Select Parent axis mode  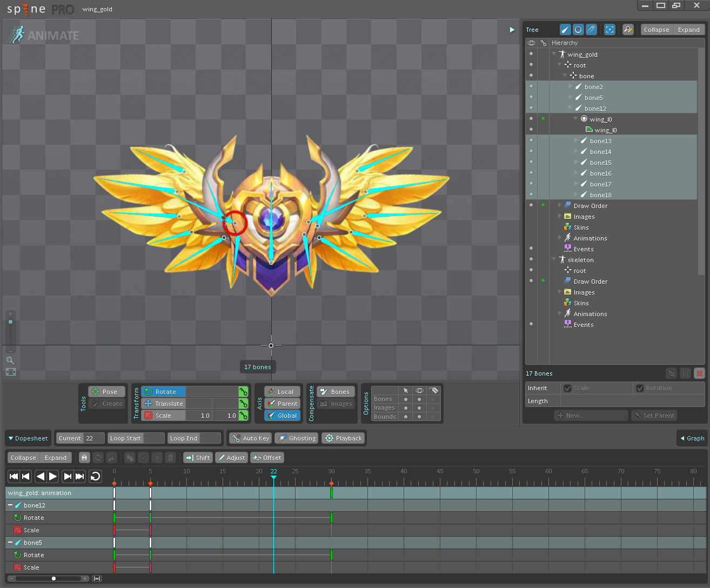pos(282,404)
